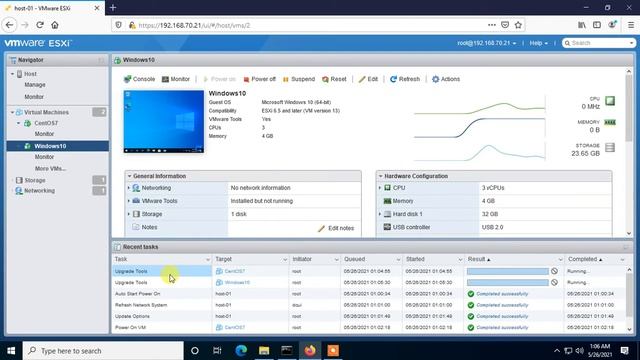Open Manage under Host

coord(35,85)
